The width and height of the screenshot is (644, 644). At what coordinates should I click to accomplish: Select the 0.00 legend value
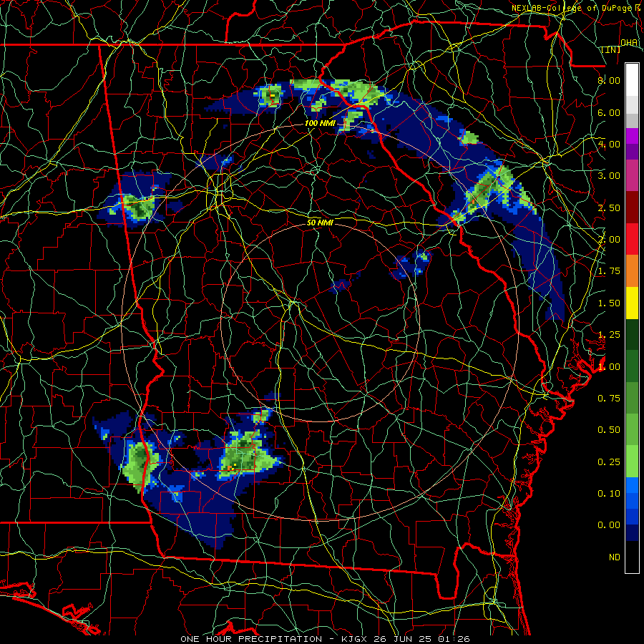[609, 525]
